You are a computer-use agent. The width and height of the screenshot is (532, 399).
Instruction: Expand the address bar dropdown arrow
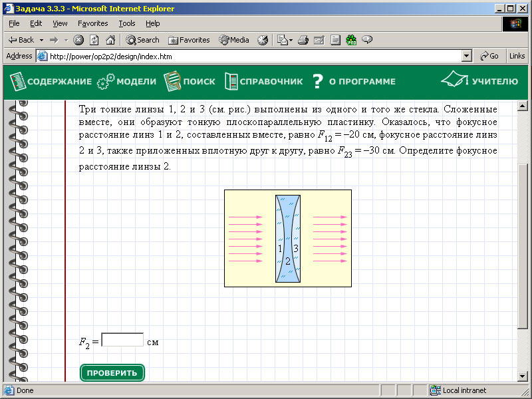coord(467,57)
